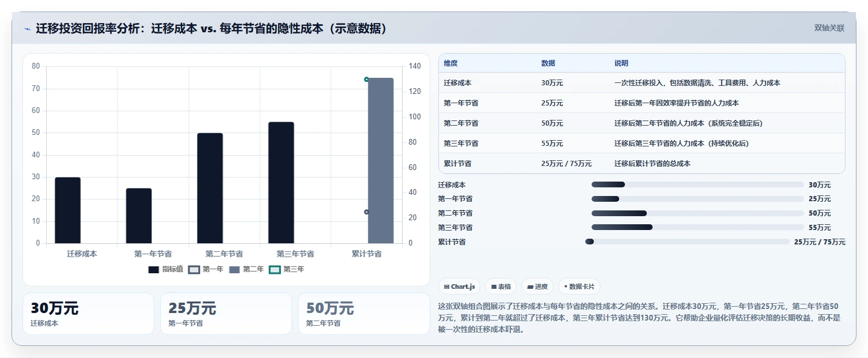
Task: Click the 第二年节省 bar in chart
Action: pos(210,188)
